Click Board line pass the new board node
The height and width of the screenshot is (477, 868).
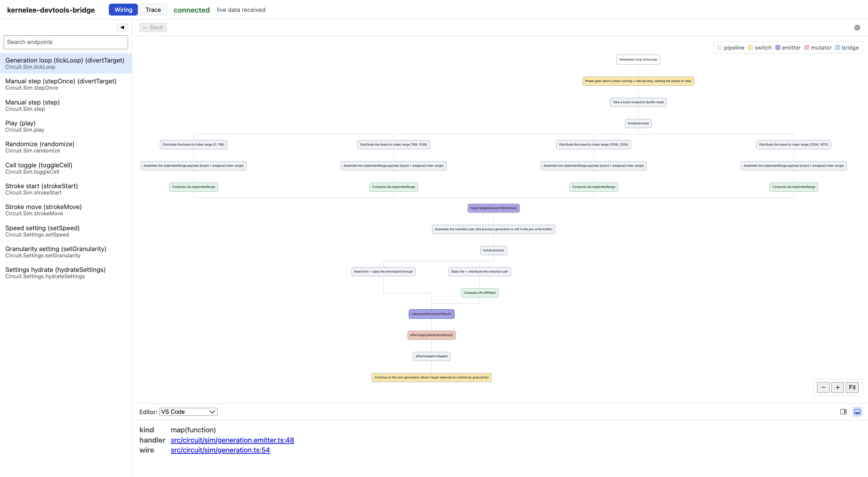point(383,272)
